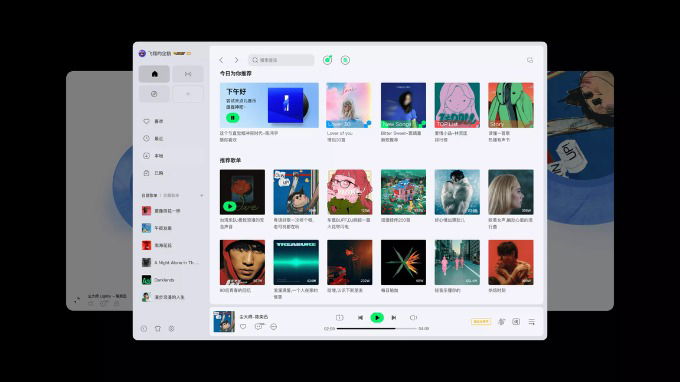The image size is (680, 382).
Task: Open the dark red motorcycle playlist cover
Action: pos(350,262)
